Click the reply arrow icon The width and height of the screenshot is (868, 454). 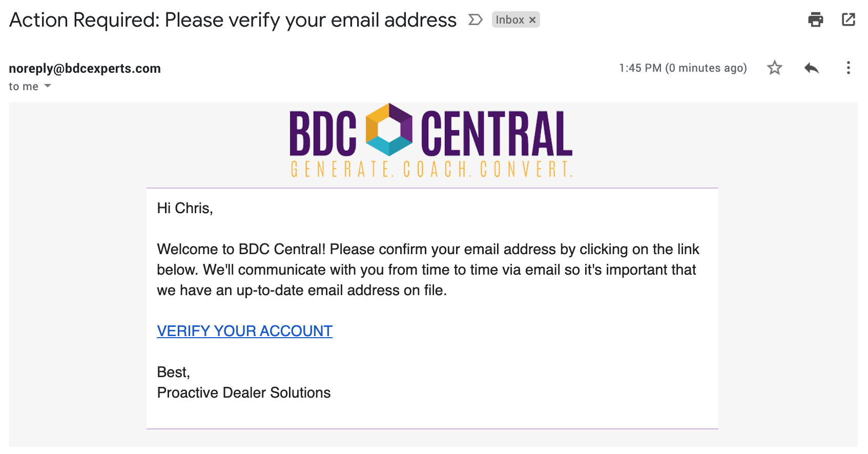(x=812, y=68)
